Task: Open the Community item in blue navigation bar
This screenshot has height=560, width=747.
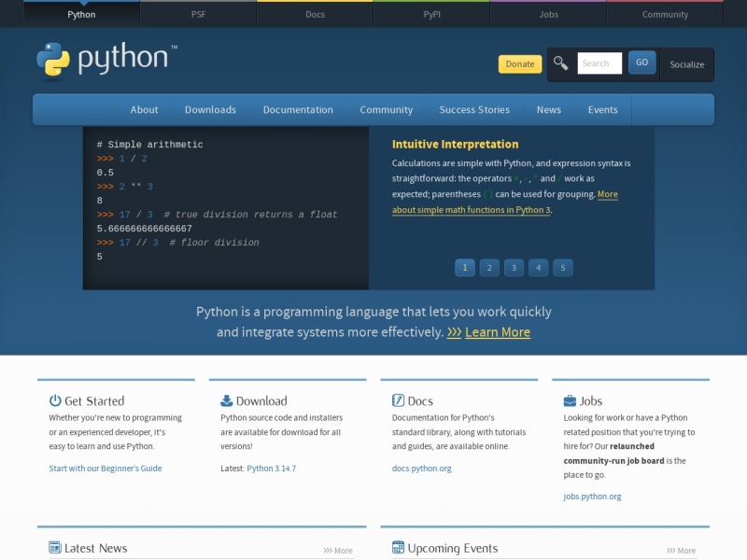Action: (x=387, y=109)
